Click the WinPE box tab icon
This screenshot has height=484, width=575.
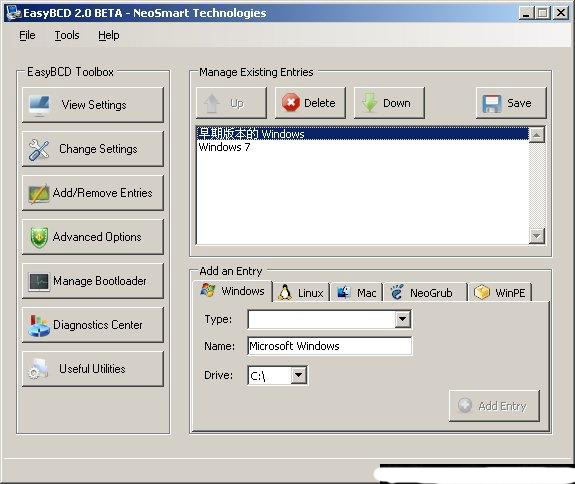482,292
